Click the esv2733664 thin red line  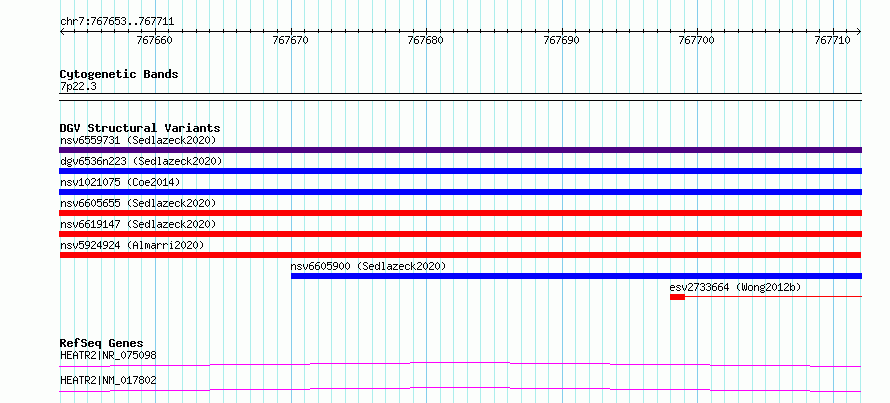coord(774,296)
